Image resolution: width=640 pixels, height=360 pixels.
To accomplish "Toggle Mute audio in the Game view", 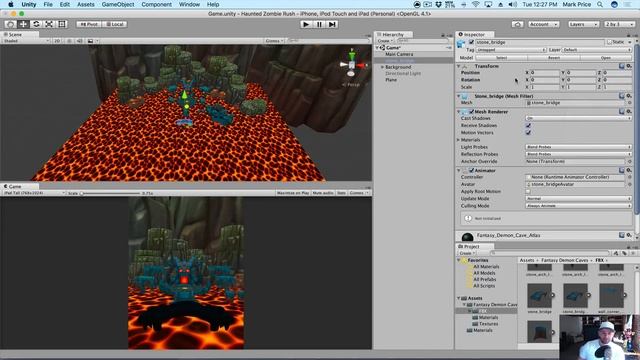I will [x=323, y=193].
